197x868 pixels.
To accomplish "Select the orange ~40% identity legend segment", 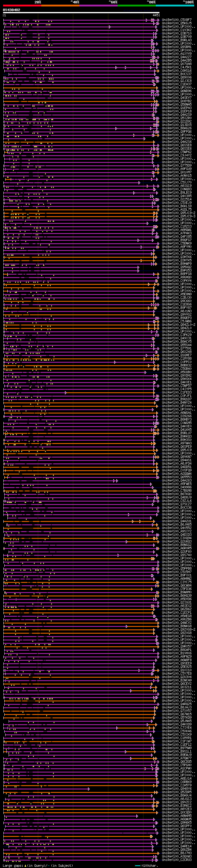I will 60,6.
